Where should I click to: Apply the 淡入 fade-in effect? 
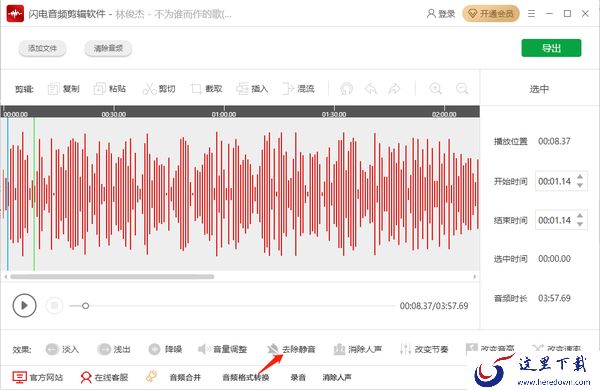62,349
